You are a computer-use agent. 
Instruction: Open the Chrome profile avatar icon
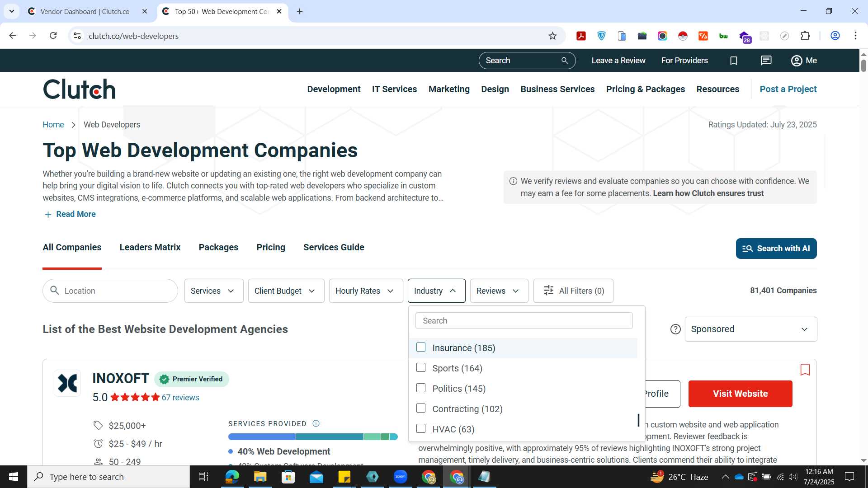(x=835, y=36)
